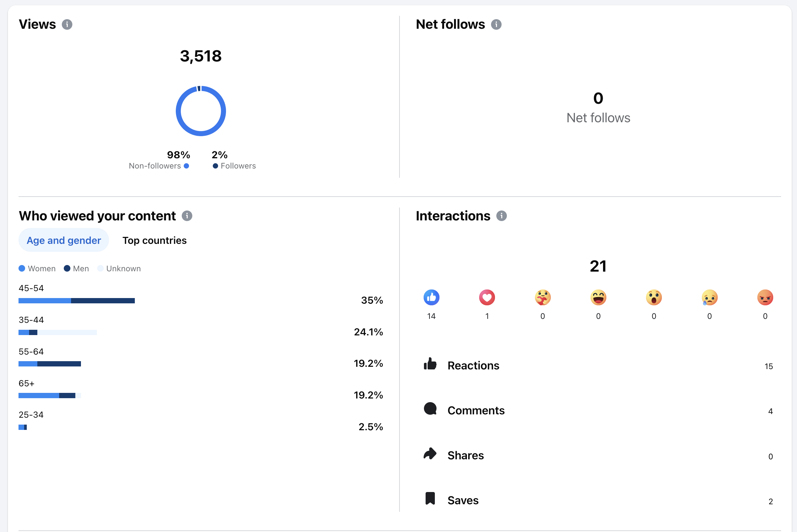Image resolution: width=797 pixels, height=532 pixels.
Task: Click the Saves bookmark icon
Action: [430, 499]
